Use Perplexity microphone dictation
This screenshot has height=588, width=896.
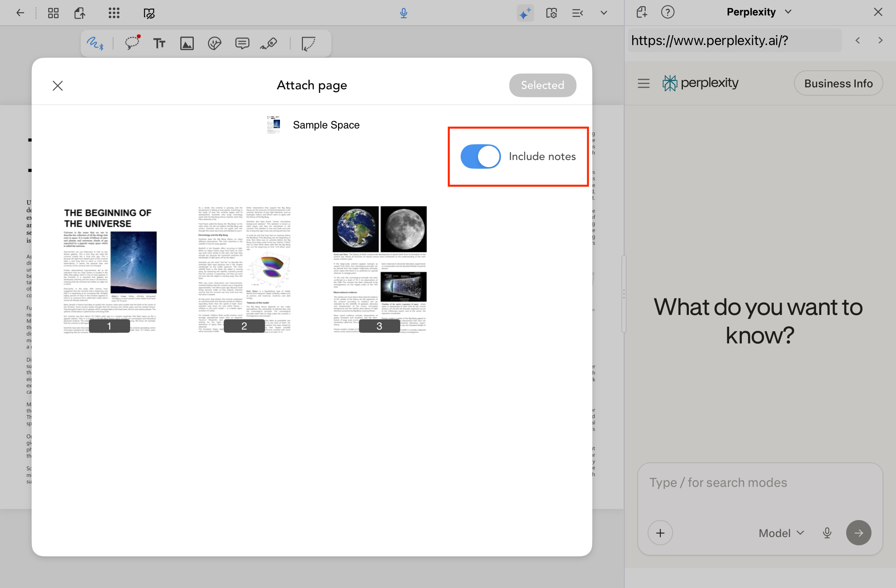[x=827, y=533]
